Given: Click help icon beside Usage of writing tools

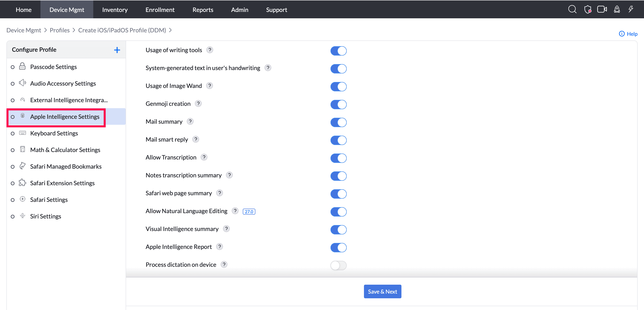Looking at the screenshot, I should pos(210,50).
